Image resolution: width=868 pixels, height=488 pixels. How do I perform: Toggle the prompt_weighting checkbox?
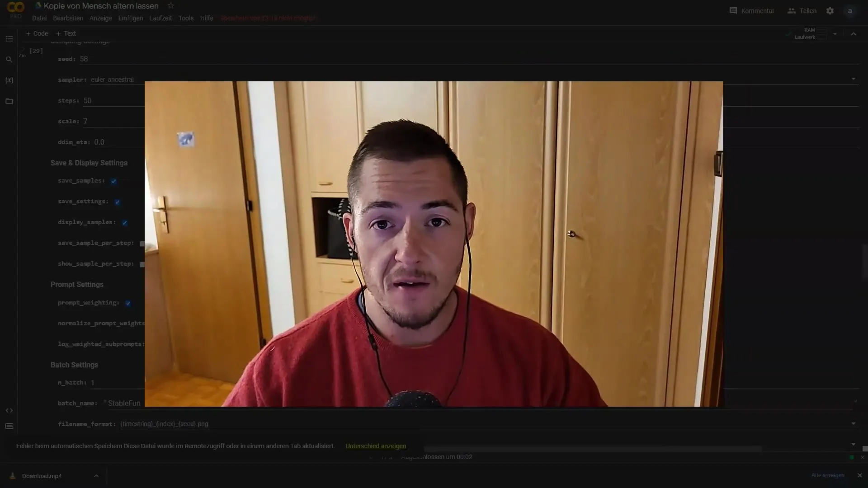(x=127, y=303)
